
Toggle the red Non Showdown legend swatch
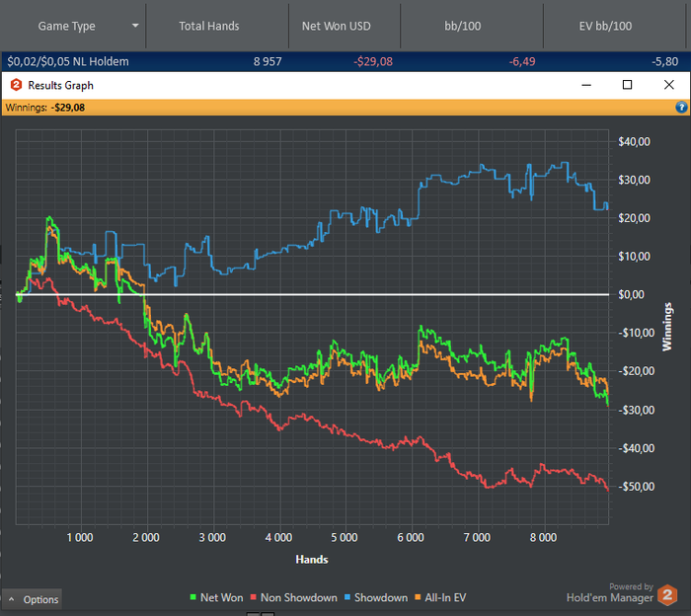[x=254, y=597]
